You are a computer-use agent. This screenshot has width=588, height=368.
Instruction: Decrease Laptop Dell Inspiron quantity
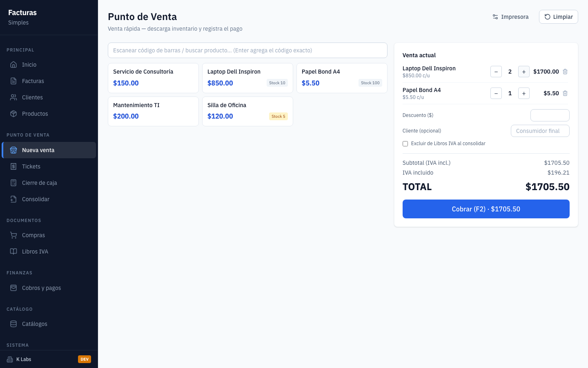coord(496,72)
